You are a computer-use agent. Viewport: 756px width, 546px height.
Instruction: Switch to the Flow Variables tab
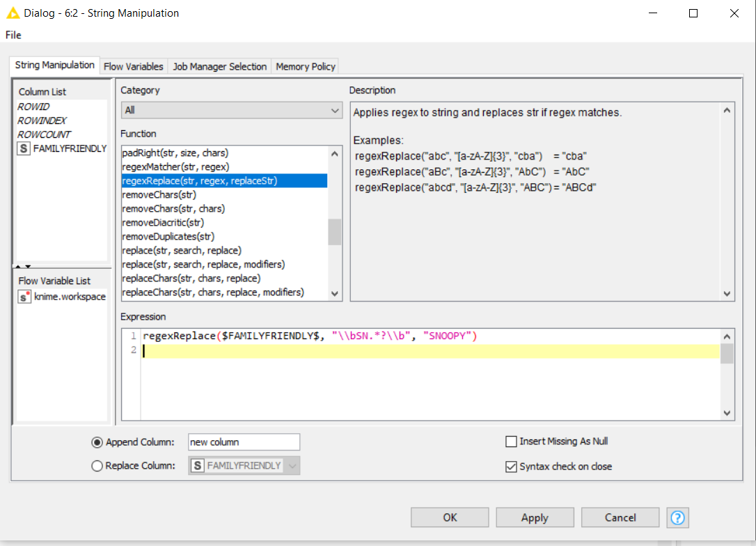click(x=134, y=67)
